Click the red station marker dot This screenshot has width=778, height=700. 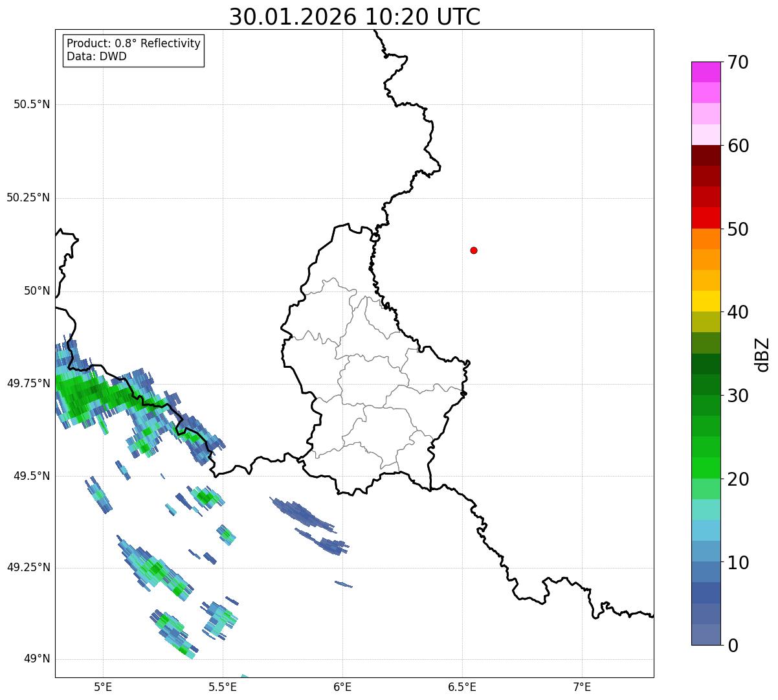click(x=474, y=250)
